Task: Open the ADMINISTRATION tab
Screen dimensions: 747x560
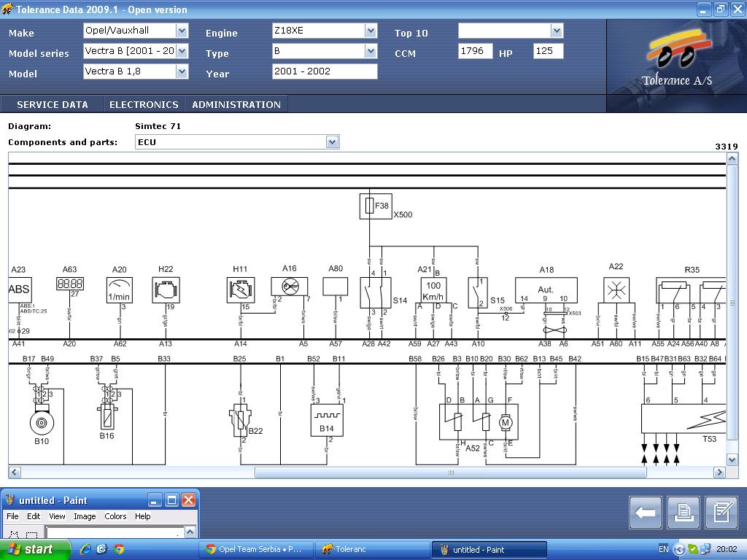Action: coord(236,104)
